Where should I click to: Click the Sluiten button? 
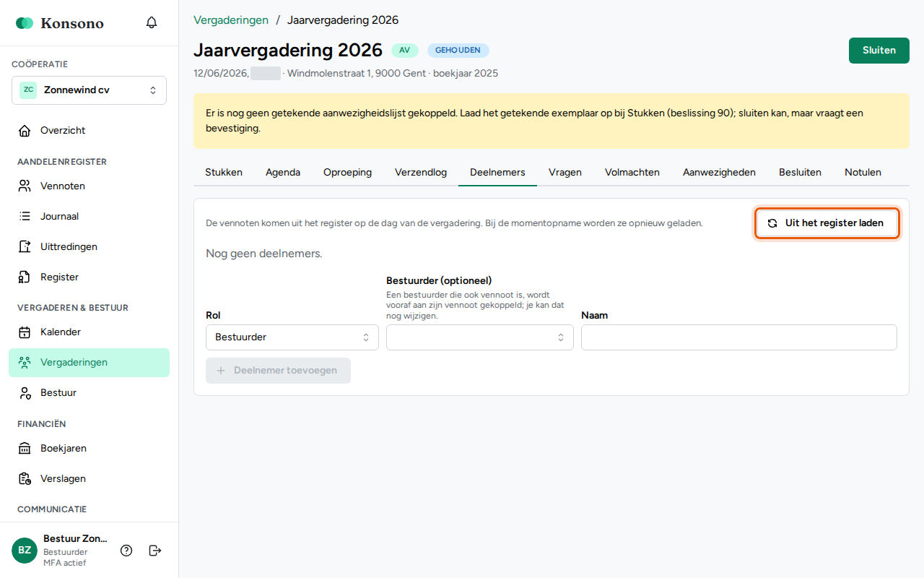[x=879, y=51]
